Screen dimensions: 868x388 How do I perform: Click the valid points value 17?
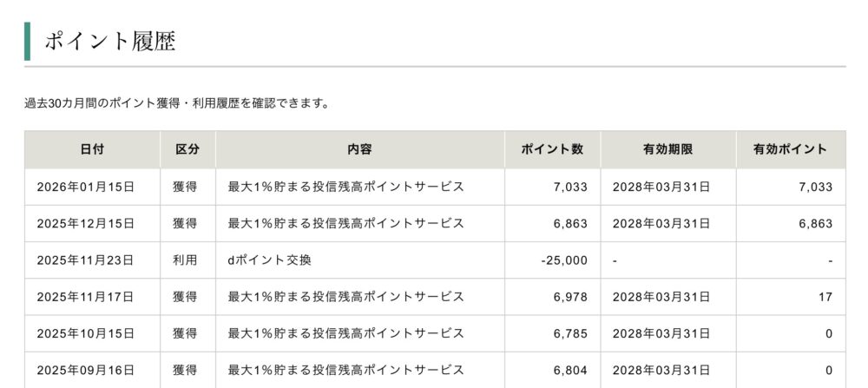coord(825,297)
